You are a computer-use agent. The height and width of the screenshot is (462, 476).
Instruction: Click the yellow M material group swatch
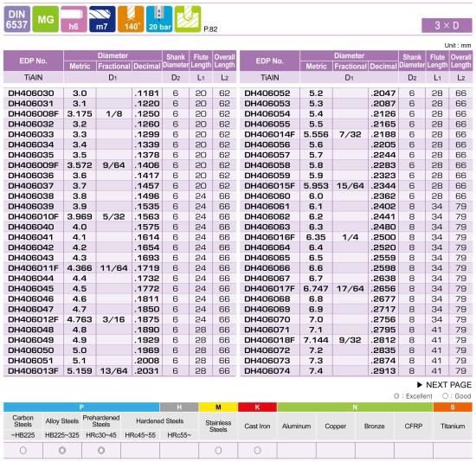[x=218, y=407]
